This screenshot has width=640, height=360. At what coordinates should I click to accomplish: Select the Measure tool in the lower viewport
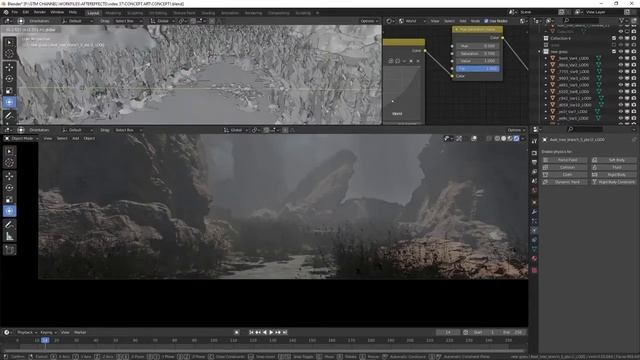(x=9, y=236)
